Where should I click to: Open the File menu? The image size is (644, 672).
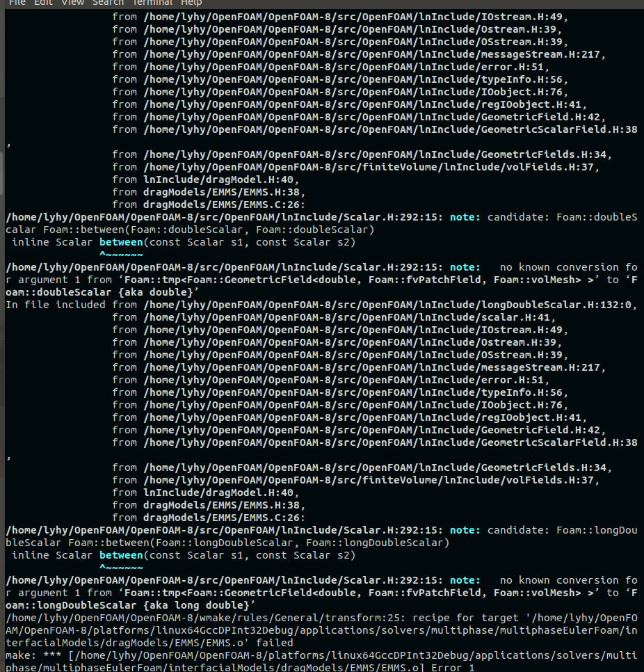[x=17, y=3]
